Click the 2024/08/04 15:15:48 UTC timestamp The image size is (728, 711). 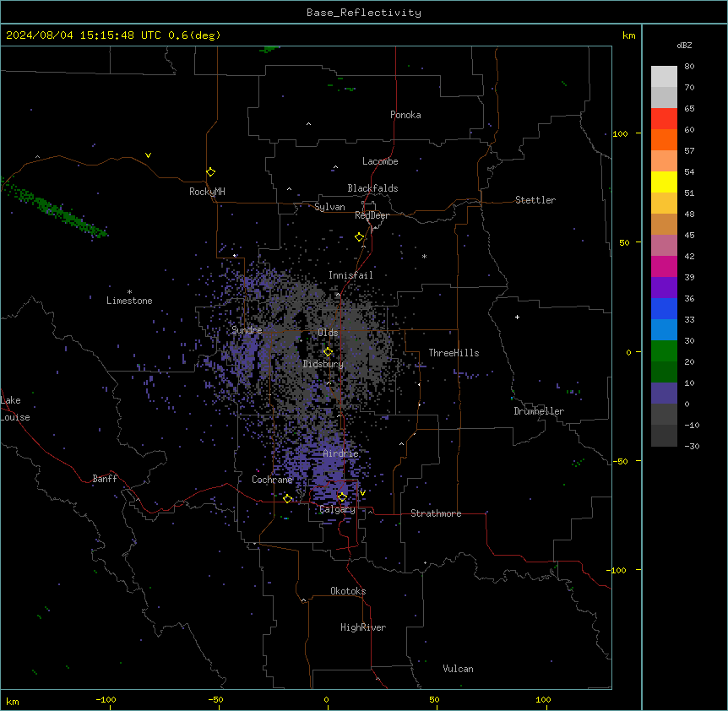click(84, 35)
